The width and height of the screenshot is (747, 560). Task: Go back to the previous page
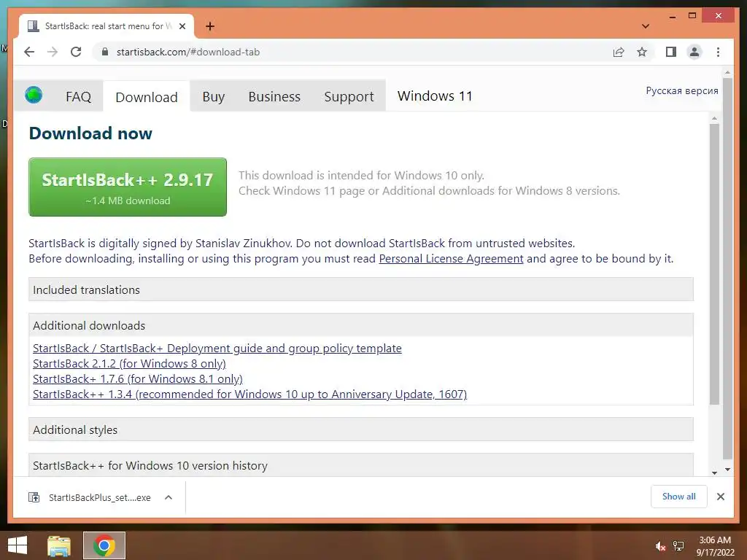coord(29,52)
